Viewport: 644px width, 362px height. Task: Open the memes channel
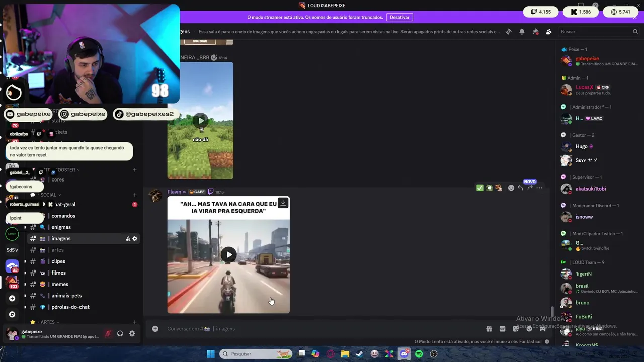83,284
